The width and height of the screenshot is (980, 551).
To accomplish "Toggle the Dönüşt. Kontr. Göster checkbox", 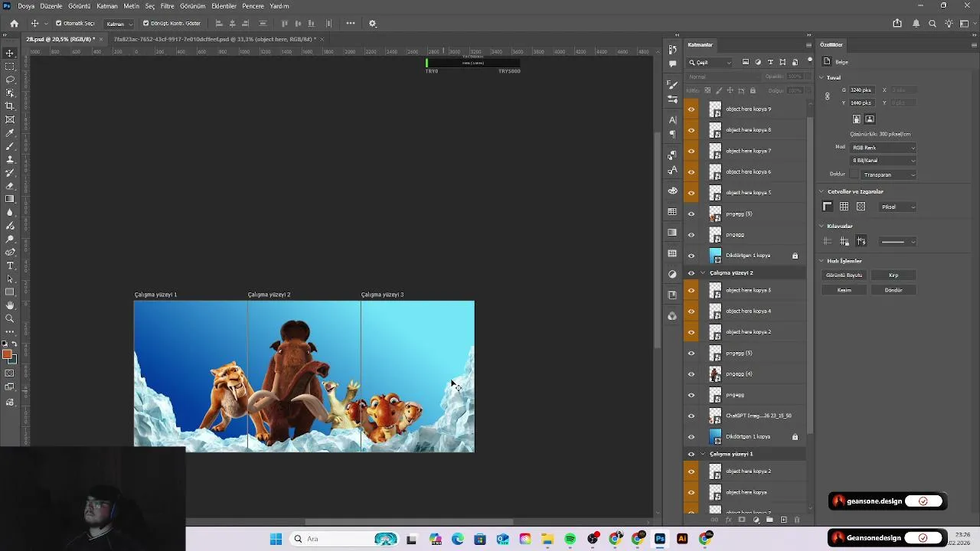I will (x=145, y=24).
